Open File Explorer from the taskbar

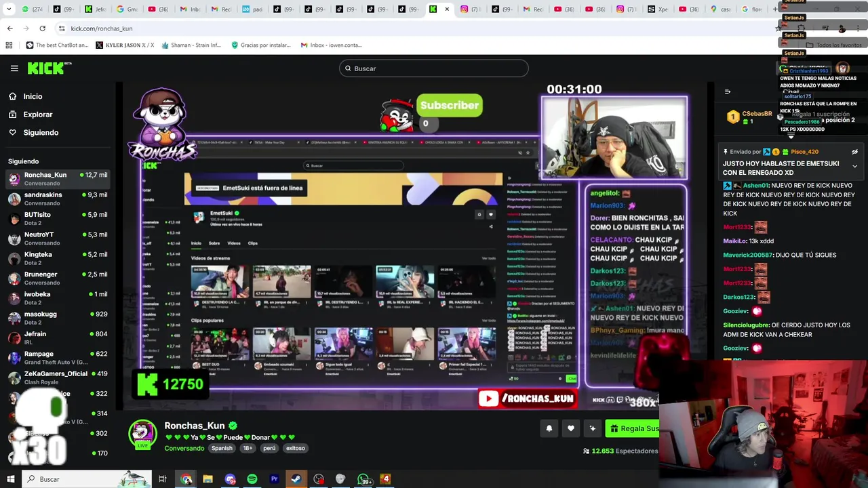coord(208,479)
